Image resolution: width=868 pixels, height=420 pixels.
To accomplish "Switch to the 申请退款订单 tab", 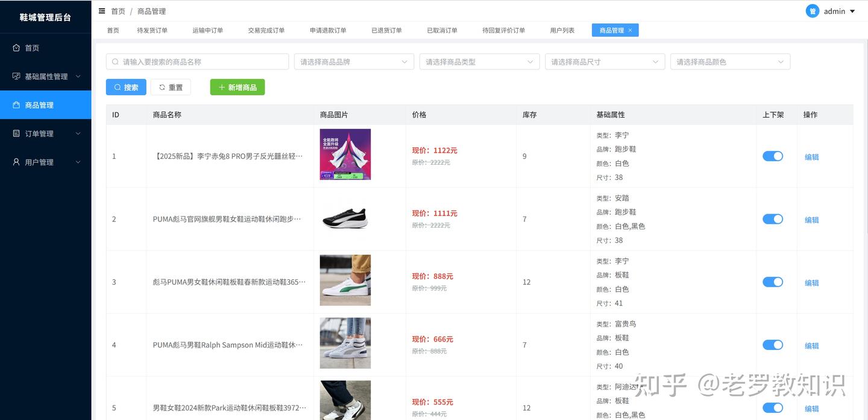I will pyautogui.click(x=328, y=30).
